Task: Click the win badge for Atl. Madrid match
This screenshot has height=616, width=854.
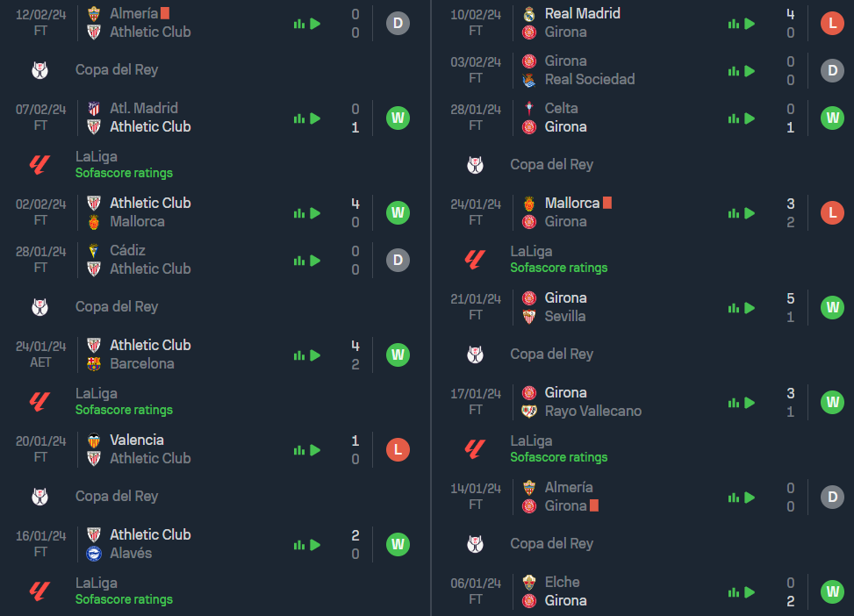Action: click(398, 118)
